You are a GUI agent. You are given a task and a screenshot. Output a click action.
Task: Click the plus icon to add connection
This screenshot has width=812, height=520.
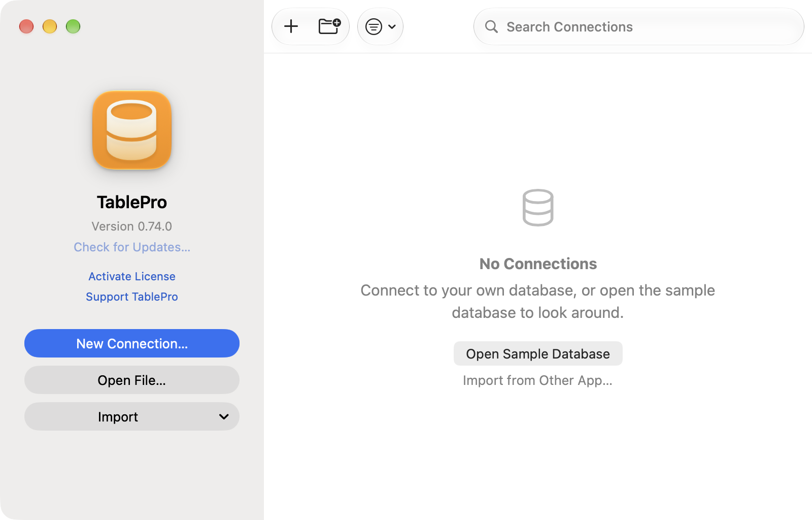(291, 26)
